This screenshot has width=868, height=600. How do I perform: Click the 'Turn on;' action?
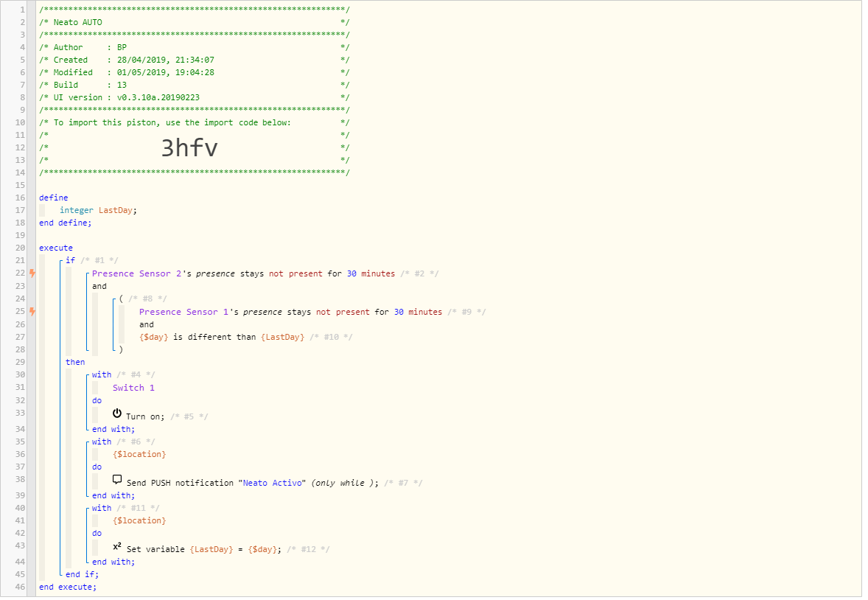point(145,416)
